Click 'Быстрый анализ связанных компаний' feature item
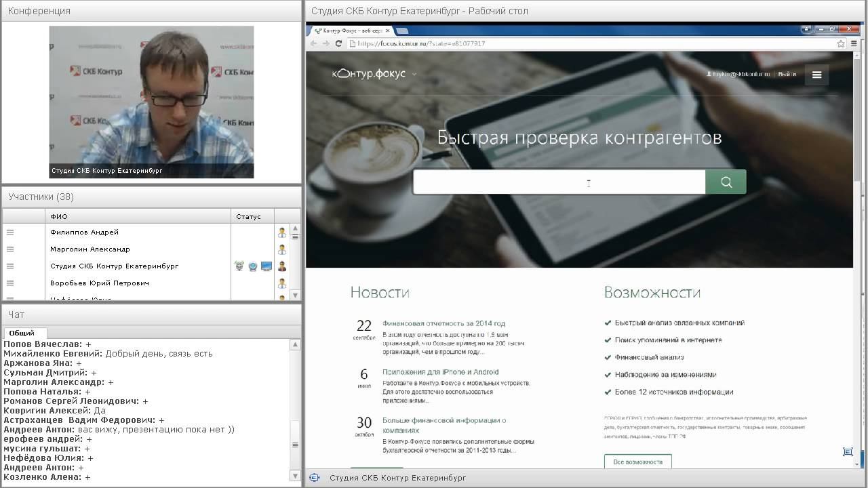This screenshot has width=868, height=488. 679,323
